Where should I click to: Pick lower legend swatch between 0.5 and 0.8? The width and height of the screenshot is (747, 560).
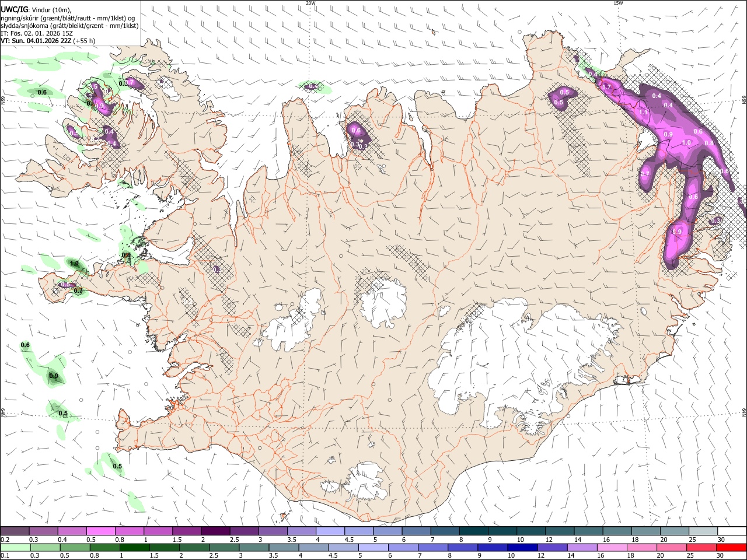click(75, 547)
